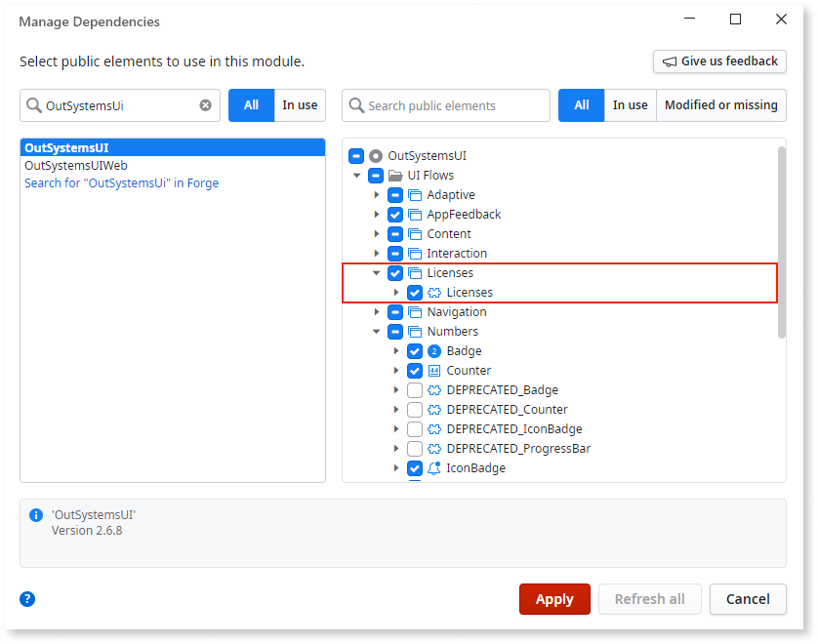This screenshot has height=644, width=818.
Task: Click the Counter icon next to Counter
Action: [432, 370]
